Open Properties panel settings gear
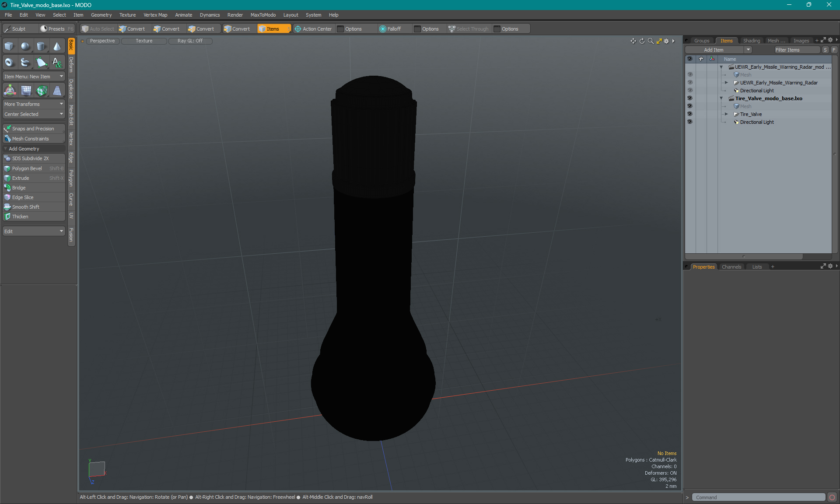 pos(830,266)
